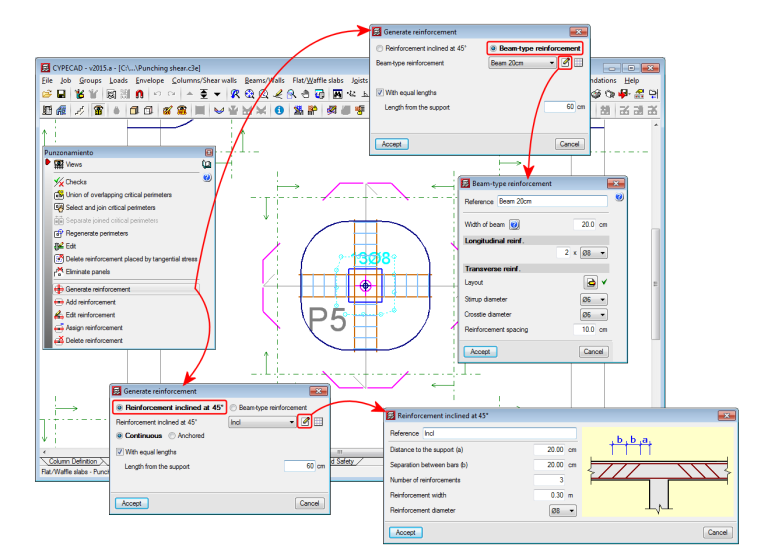This screenshot has width=768, height=557.
Task: Click the Generate reinforcement icon in panel
Action: pos(59,290)
